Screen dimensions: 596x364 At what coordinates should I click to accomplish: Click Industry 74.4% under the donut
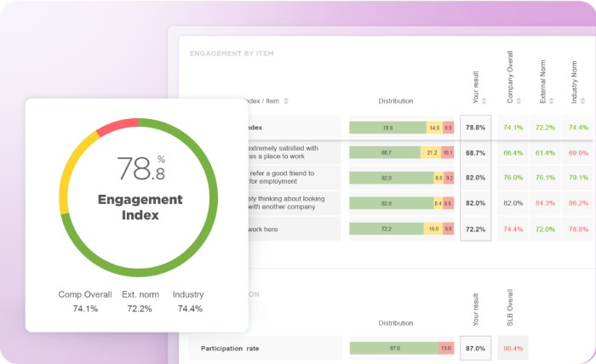pos(188,302)
